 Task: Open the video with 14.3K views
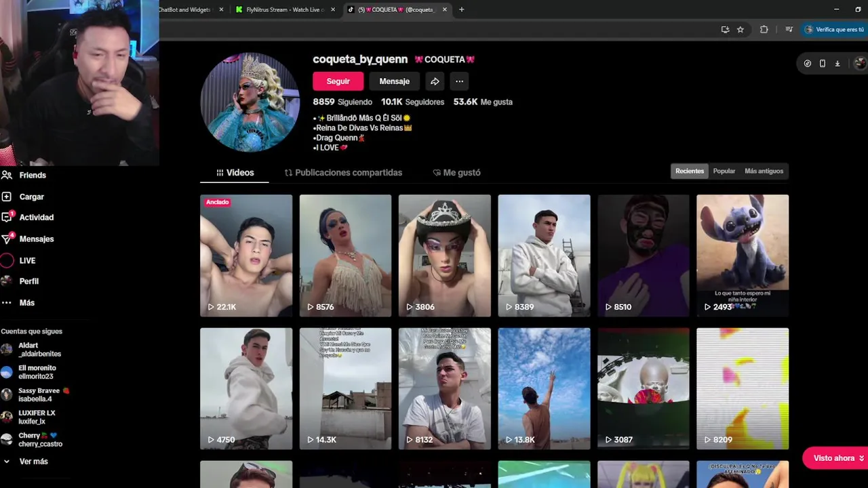345,388
